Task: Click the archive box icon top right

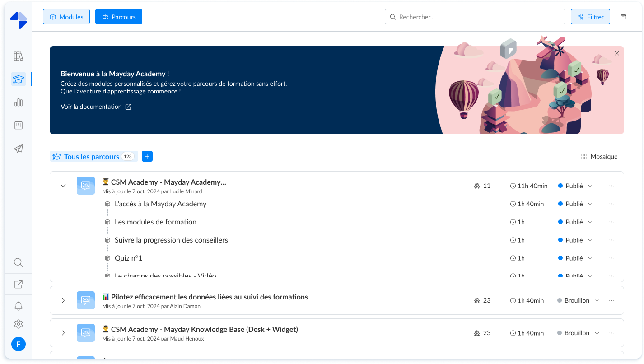Action: (623, 17)
